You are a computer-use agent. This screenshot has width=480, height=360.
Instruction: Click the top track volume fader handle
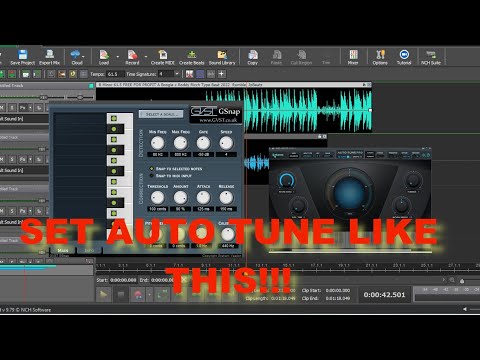point(43,97)
